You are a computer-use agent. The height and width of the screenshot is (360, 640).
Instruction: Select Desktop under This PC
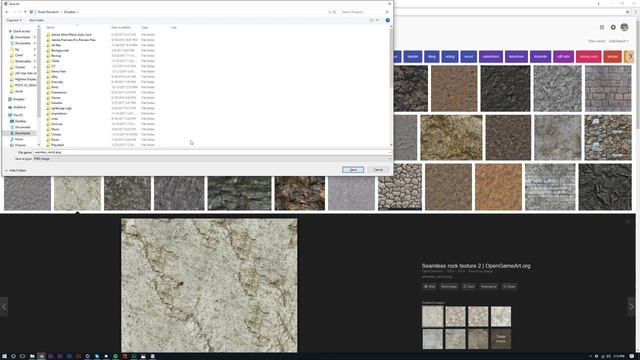(20, 121)
